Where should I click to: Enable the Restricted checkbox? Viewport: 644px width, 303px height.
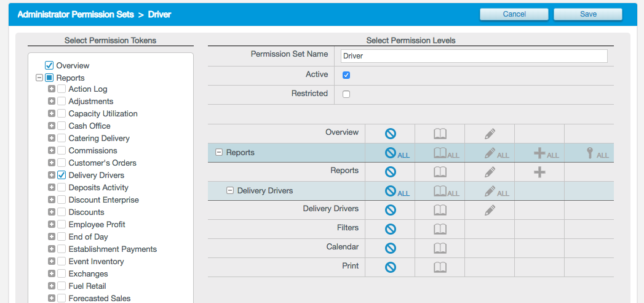[346, 94]
